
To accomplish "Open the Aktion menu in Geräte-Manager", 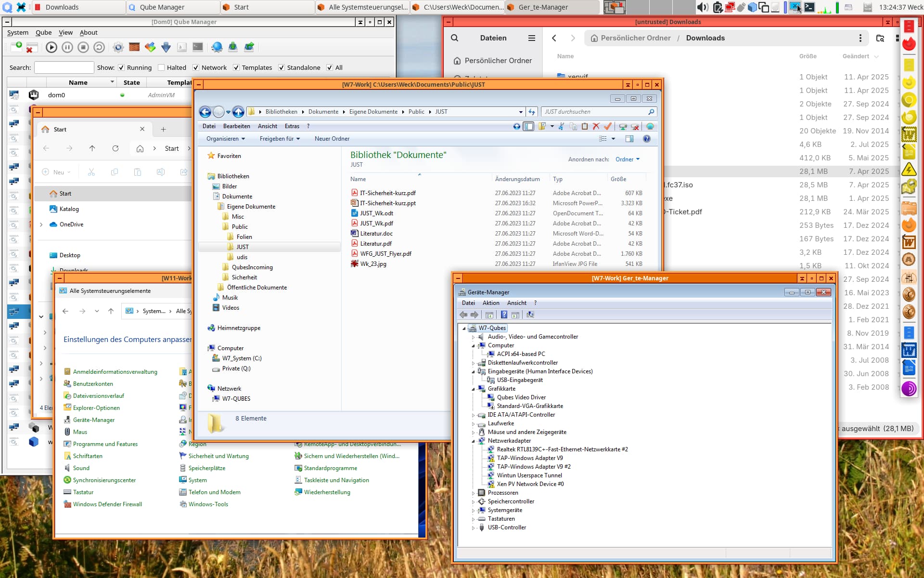I will point(490,303).
